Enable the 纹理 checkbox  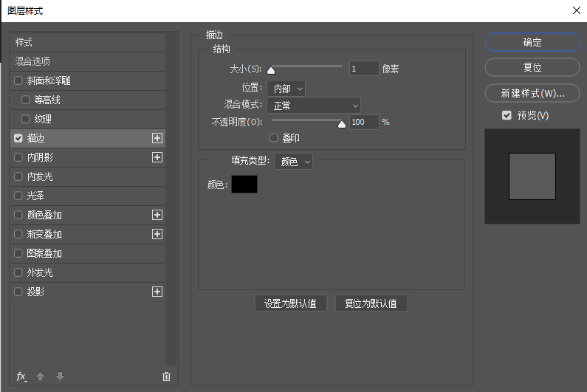pos(25,119)
